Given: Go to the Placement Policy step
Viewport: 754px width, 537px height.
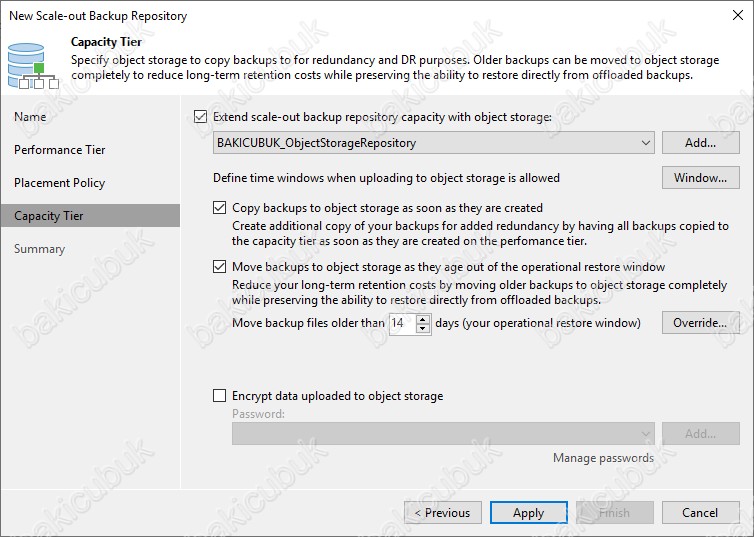Looking at the screenshot, I should [x=60, y=183].
